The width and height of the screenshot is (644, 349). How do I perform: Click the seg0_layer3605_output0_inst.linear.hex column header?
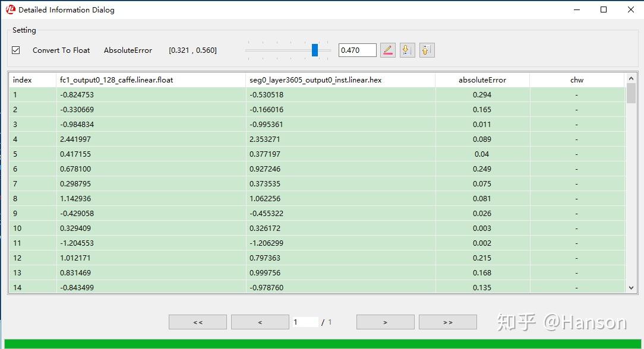click(x=315, y=80)
